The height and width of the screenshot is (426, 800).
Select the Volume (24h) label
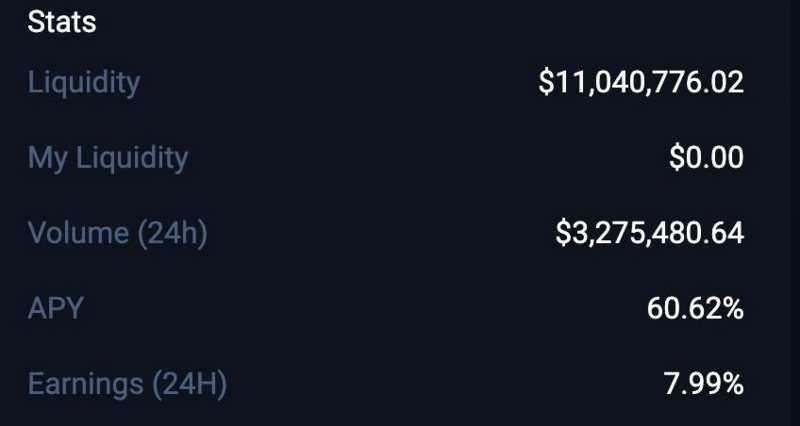click(117, 233)
